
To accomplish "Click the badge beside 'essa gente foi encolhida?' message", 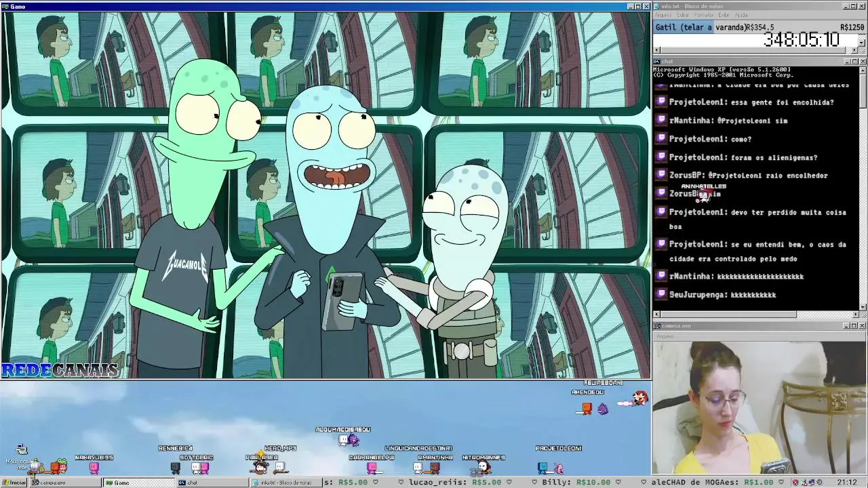I will click(x=661, y=102).
